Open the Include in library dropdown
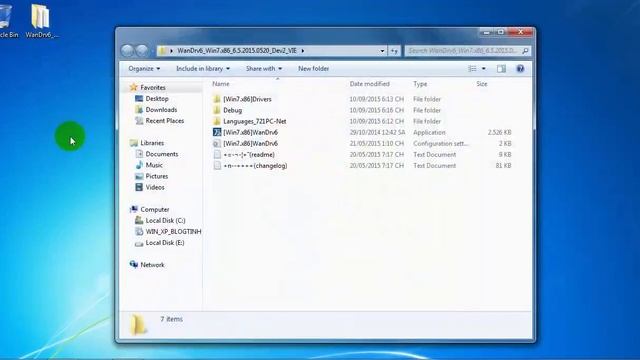 coord(203,69)
